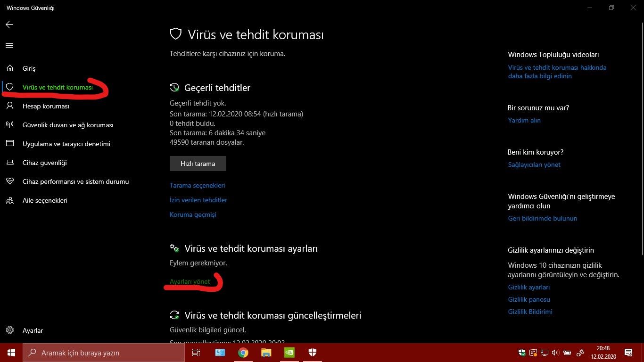The width and height of the screenshot is (644, 362).
Task: Click Yardım alın link
Action: pyautogui.click(x=524, y=120)
